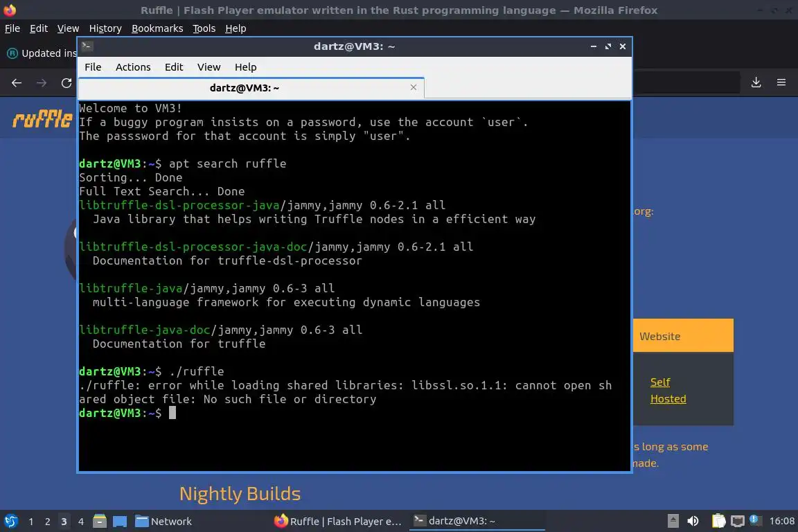Screen dimensions: 798x532
Task: Click the Ruffle logo on the webpage
Action: coord(42,118)
